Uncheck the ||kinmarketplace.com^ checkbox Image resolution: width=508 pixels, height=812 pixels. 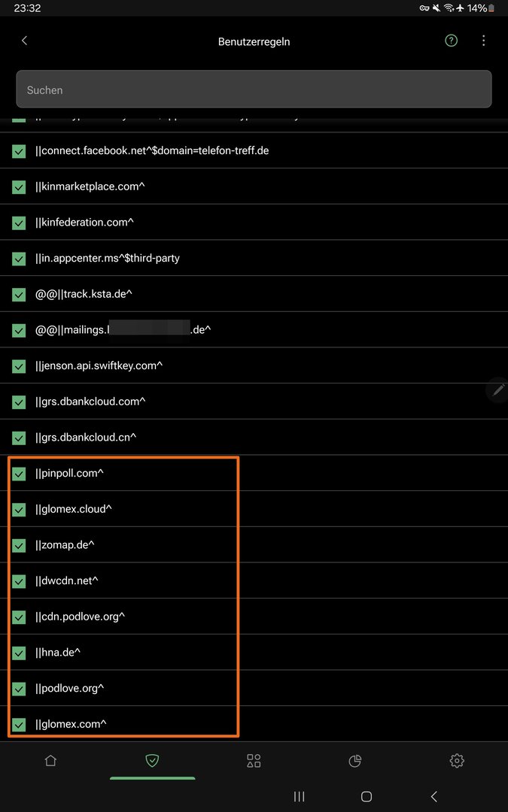point(19,186)
